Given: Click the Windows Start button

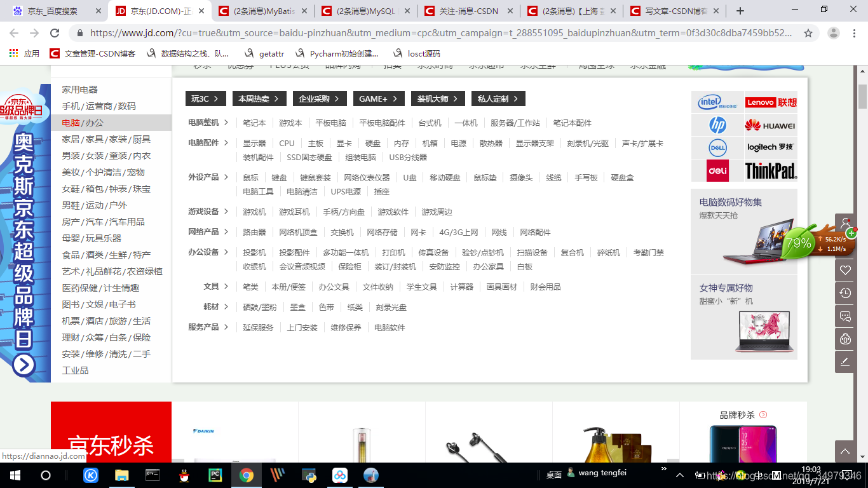Looking at the screenshot, I should pos(15,475).
